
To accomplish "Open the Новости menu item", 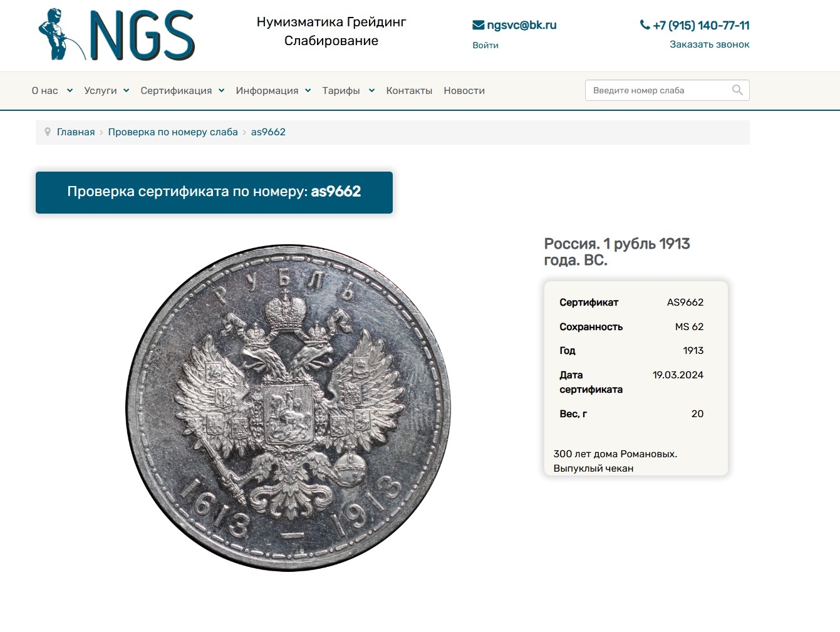I will point(464,91).
